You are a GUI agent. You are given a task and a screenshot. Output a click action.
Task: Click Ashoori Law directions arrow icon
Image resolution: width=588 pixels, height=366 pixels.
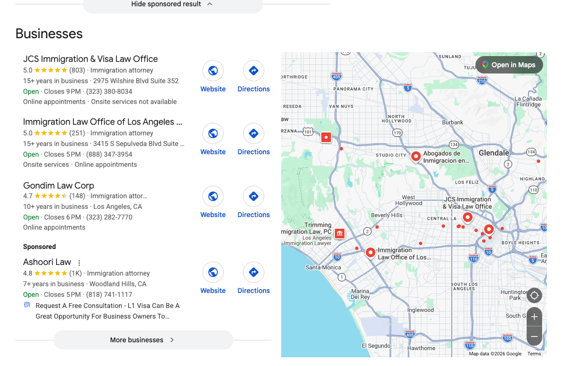point(254,272)
